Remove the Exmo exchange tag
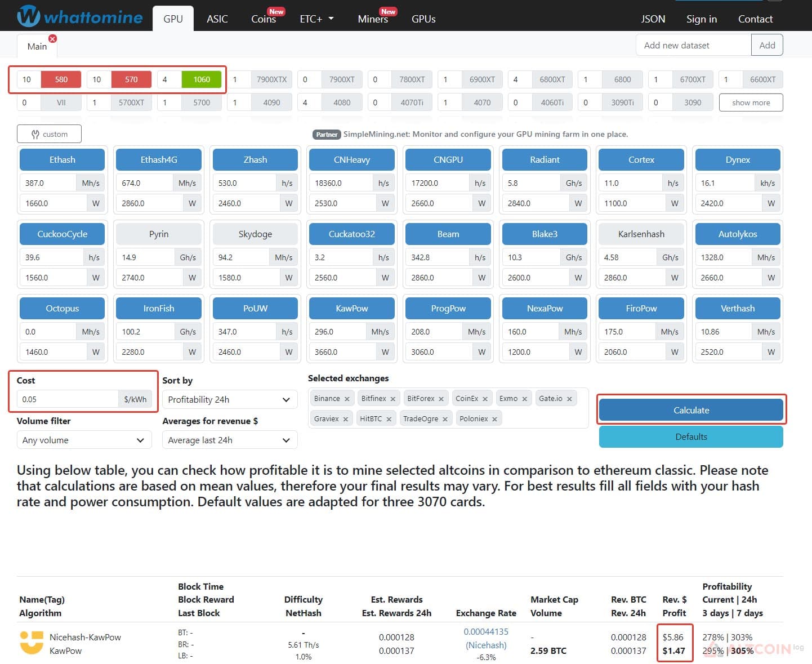This screenshot has height=664, width=812. coord(524,399)
